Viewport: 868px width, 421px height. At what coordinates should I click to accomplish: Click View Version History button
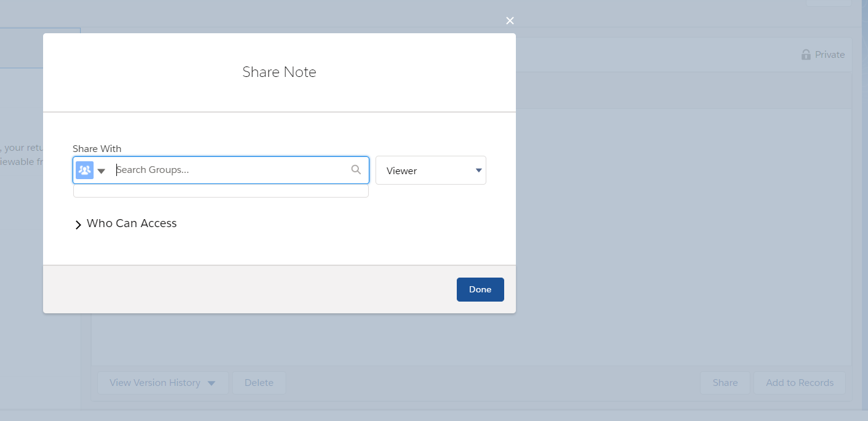tap(155, 383)
